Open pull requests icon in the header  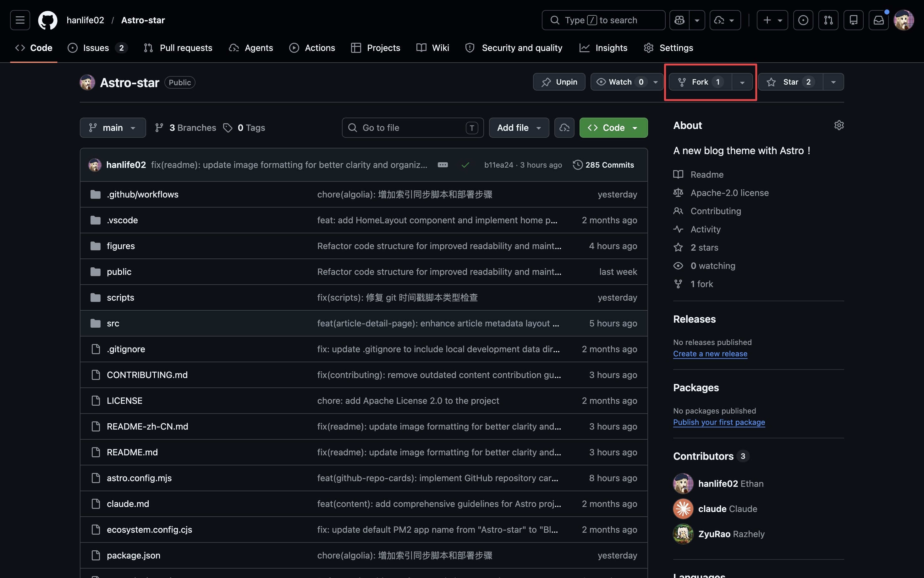(828, 20)
